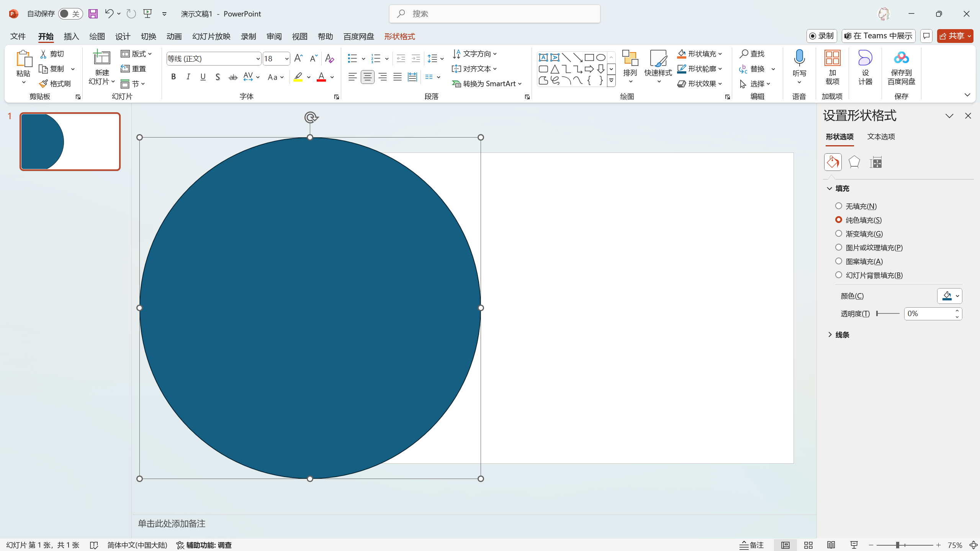Click the transparency slider
The width and height of the screenshot is (980, 551).
[x=888, y=313]
